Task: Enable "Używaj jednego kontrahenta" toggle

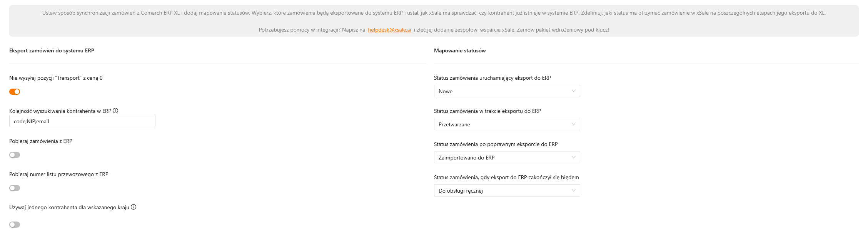Action: point(15,225)
